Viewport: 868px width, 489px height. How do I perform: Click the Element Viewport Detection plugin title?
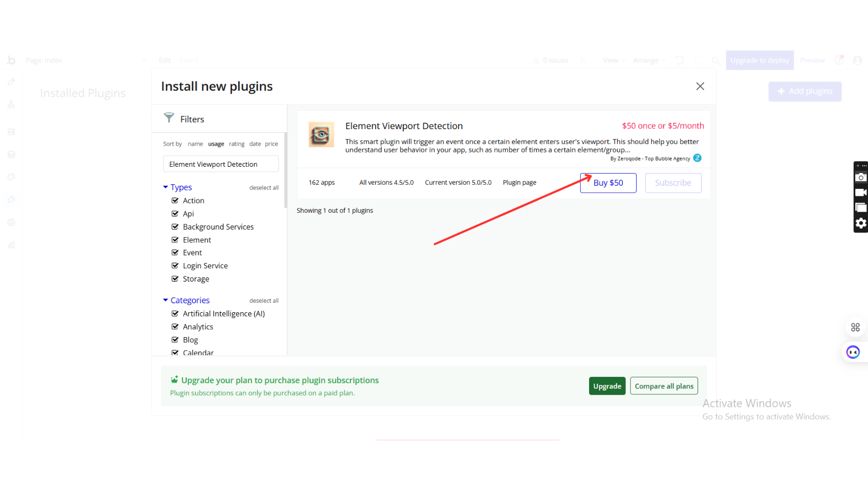404,126
